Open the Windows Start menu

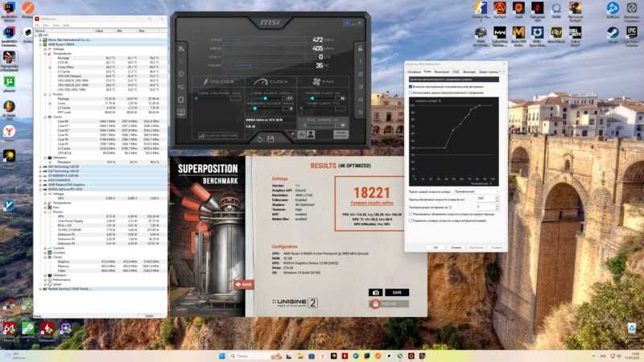click(222, 356)
